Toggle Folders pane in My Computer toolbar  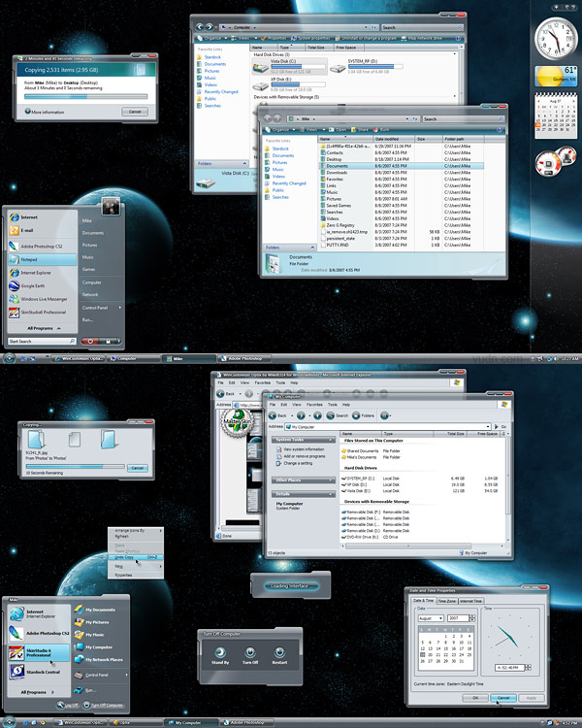[364, 415]
